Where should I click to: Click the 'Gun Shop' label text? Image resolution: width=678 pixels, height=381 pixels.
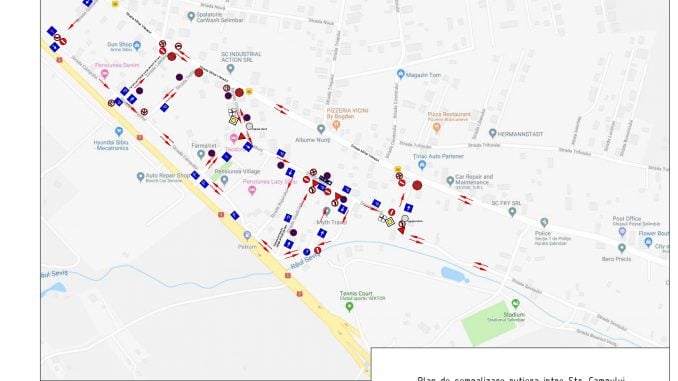[119, 44]
